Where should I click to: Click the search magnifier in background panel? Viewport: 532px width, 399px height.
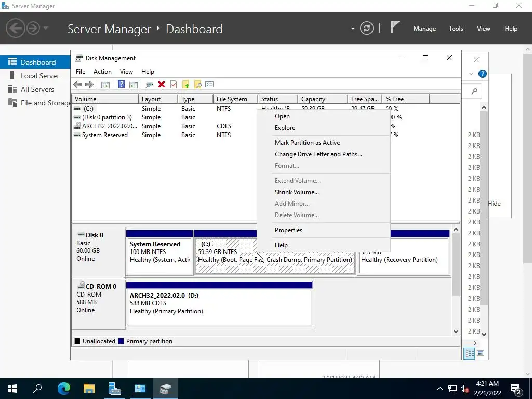pyautogui.click(x=475, y=91)
